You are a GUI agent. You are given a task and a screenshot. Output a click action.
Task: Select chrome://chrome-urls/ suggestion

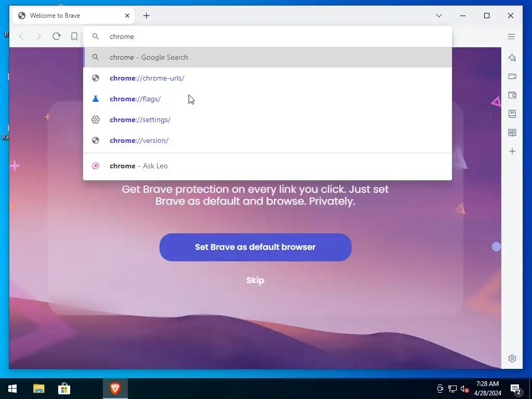coord(268,78)
